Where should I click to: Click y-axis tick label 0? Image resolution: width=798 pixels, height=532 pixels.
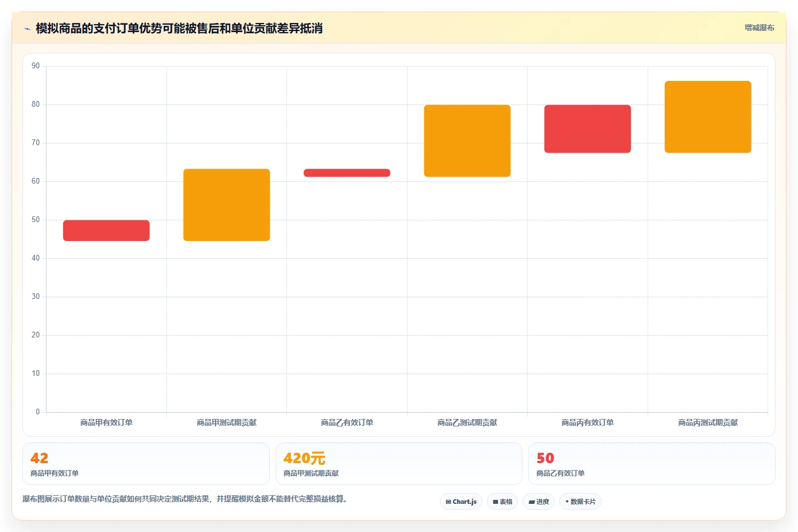pos(38,412)
